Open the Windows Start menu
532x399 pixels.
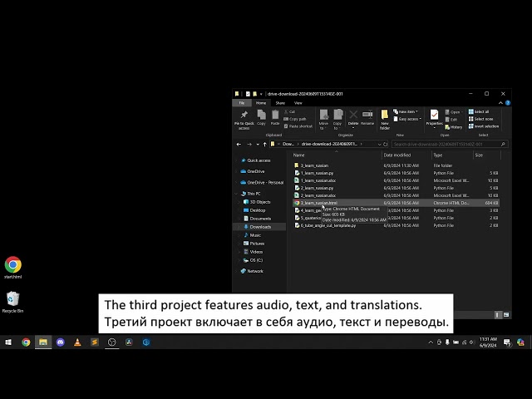[x=8, y=342]
